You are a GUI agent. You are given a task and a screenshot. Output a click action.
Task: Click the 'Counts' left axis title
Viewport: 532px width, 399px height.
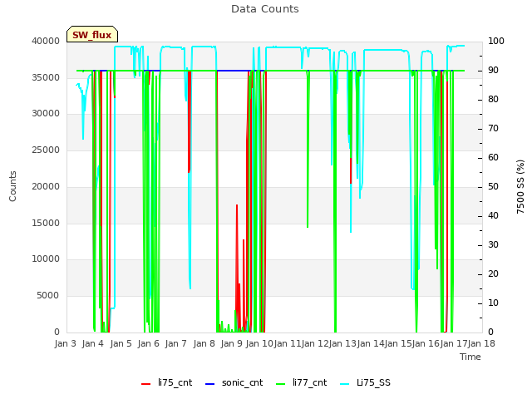coord(12,186)
